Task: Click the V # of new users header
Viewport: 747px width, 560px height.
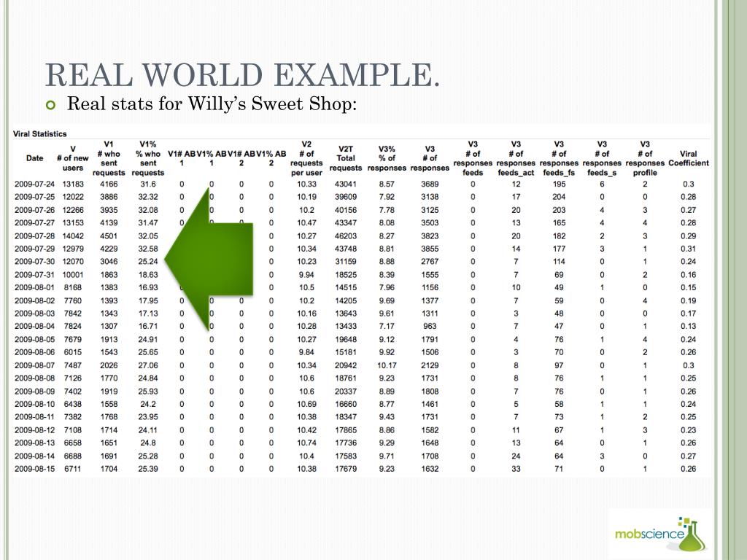Action: 73,158
